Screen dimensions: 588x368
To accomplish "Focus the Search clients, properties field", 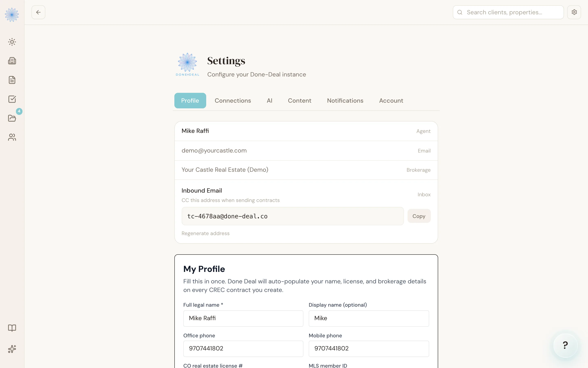I will (508, 12).
